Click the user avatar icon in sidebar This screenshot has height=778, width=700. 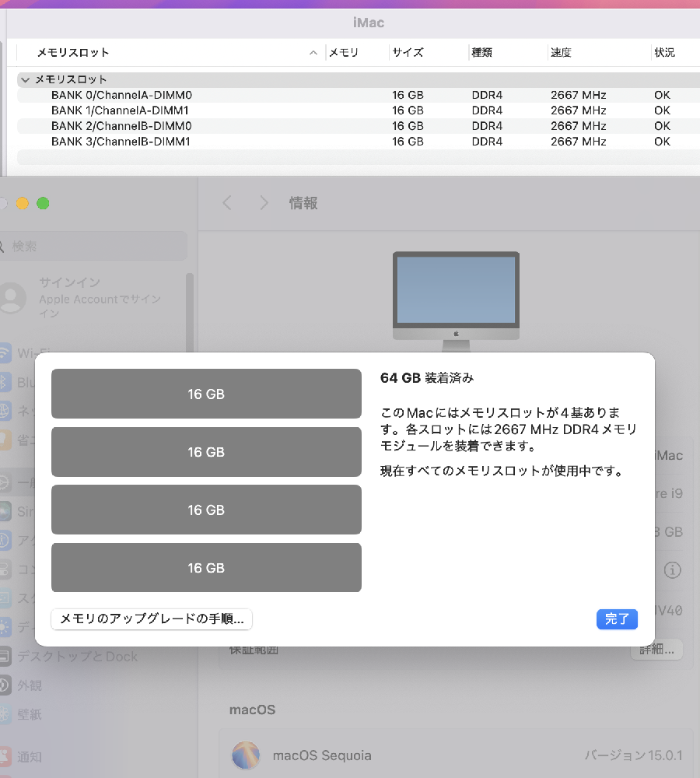click(12, 298)
